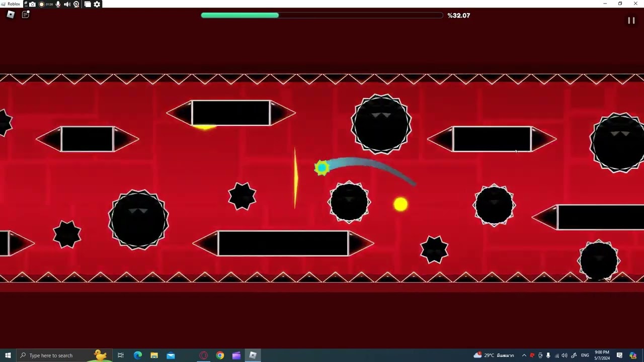
Task: Click the pen/link tray icon
Action: (x=574, y=355)
